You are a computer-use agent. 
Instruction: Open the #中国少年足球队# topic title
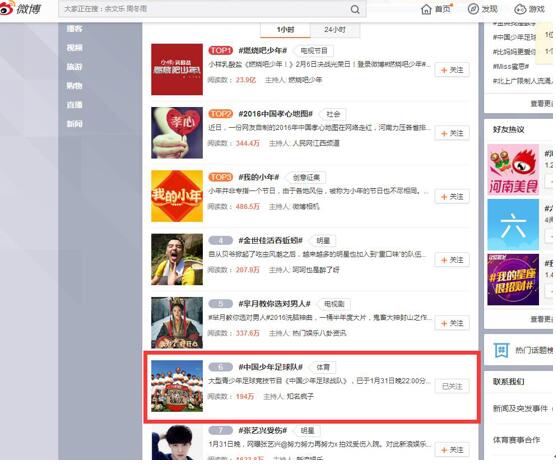[271, 367]
